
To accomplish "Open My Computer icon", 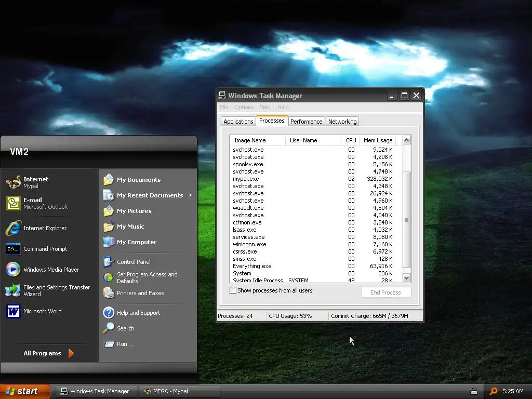I will click(x=109, y=242).
